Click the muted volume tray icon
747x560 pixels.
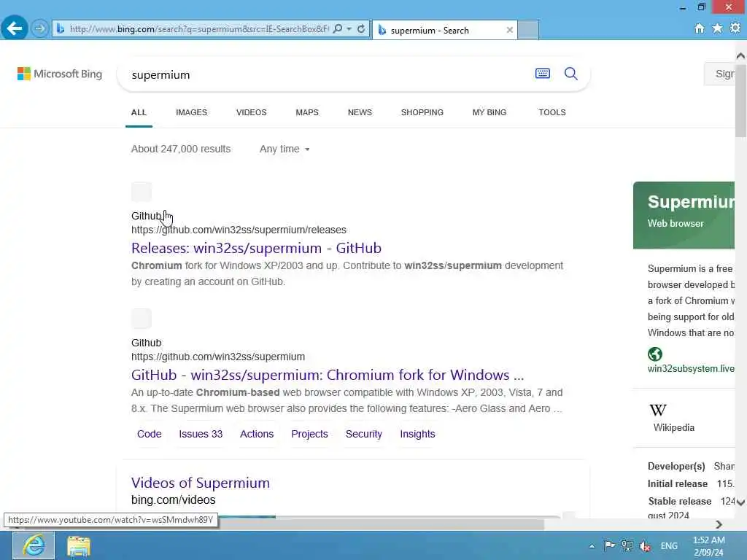point(645,546)
